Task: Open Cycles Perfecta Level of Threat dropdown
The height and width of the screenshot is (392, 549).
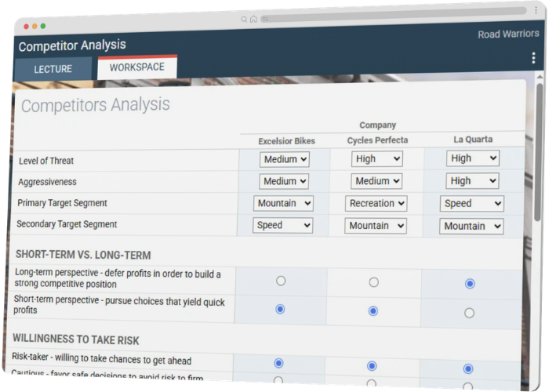Action: pyautogui.click(x=376, y=159)
